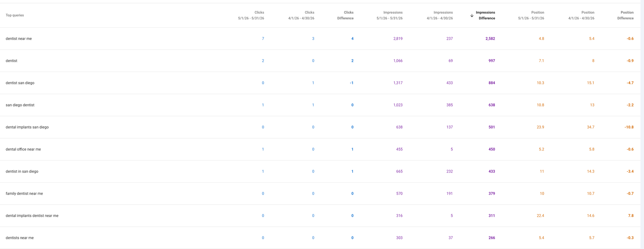Click the 997 impressions difference value
Viewport: 644px width, 249px height.
(492, 61)
